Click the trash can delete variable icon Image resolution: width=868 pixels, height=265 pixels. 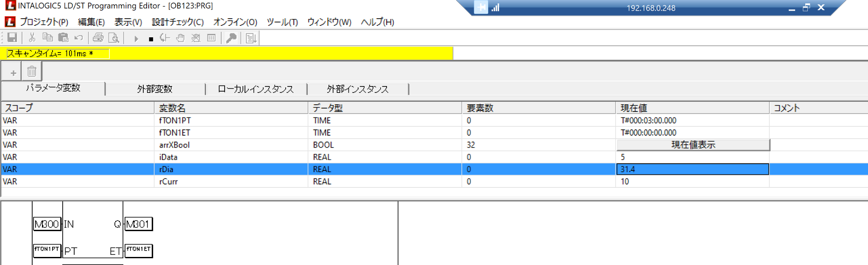point(32,72)
